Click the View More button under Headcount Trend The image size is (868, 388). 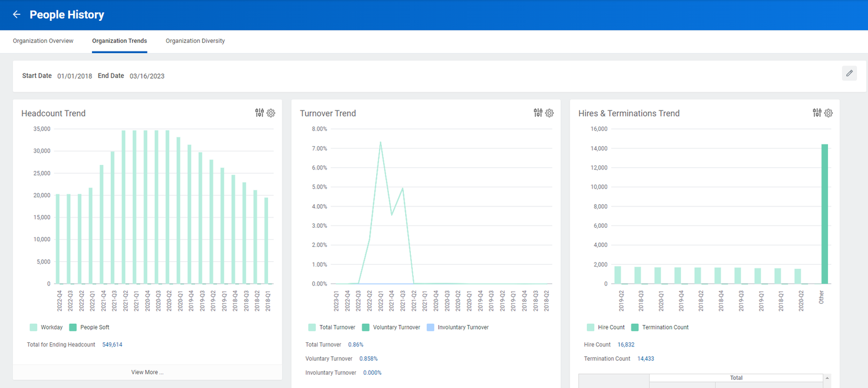(x=147, y=372)
